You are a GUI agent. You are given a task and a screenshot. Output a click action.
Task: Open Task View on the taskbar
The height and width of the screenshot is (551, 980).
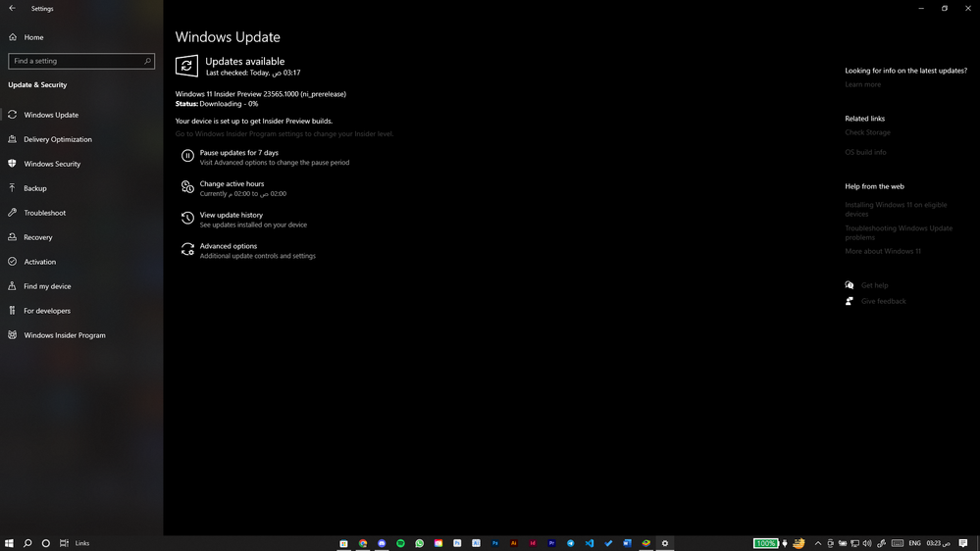click(x=64, y=543)
